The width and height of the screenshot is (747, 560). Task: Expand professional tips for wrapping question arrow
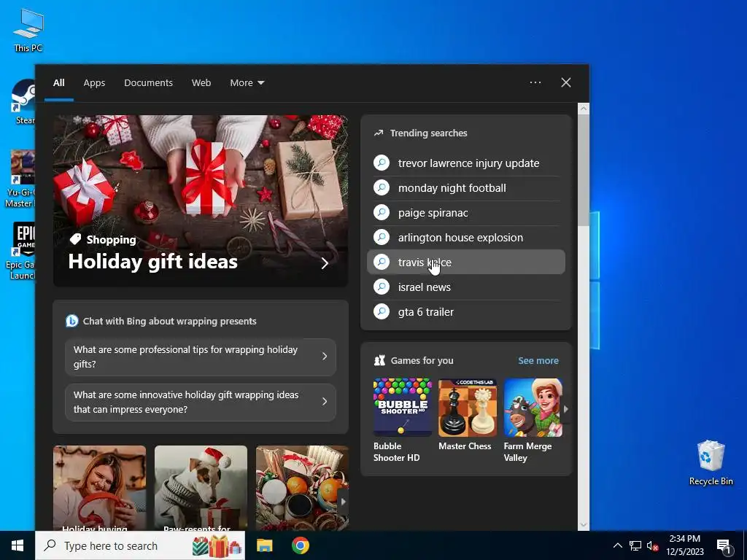coord(325,356)
